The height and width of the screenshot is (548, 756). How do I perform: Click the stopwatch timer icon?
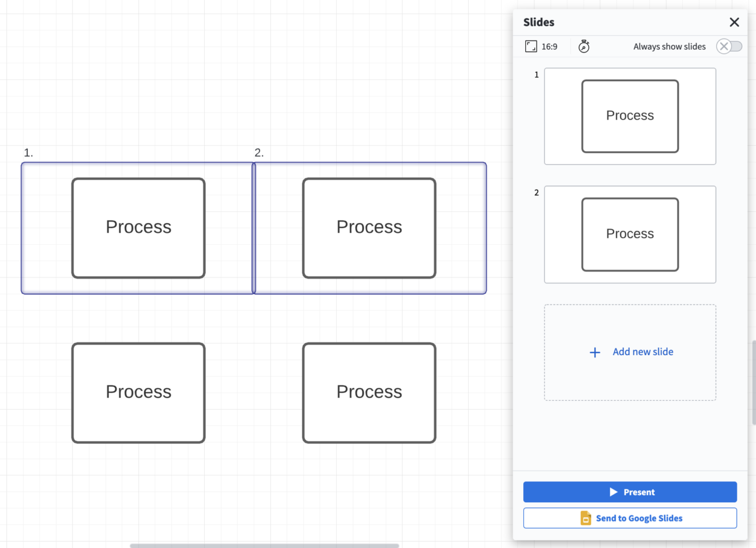584,46
